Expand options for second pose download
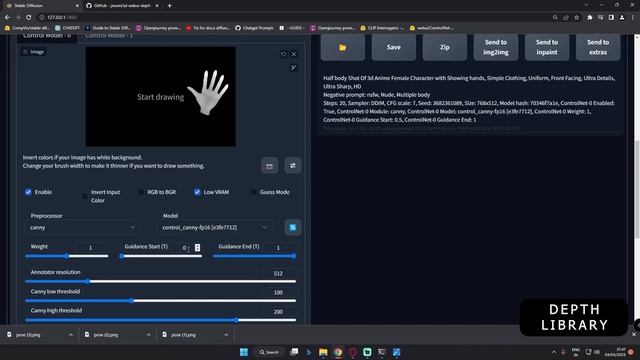This screenshot has width=640, height=360. [x=148, y=335]
